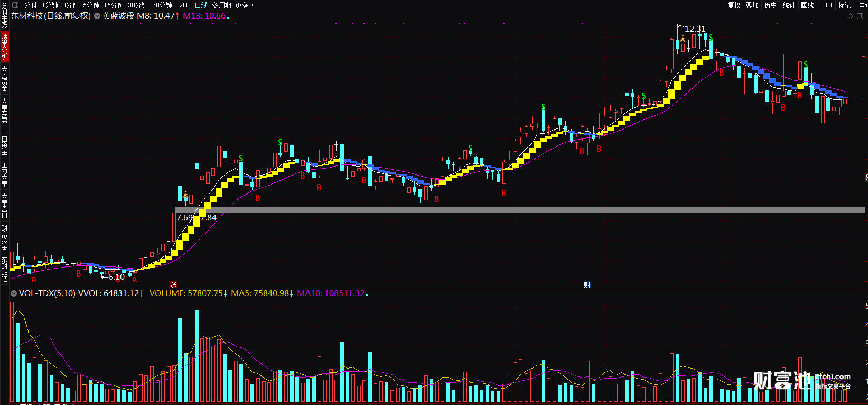Click the diamond marker icon near top right

click(850, 16)
